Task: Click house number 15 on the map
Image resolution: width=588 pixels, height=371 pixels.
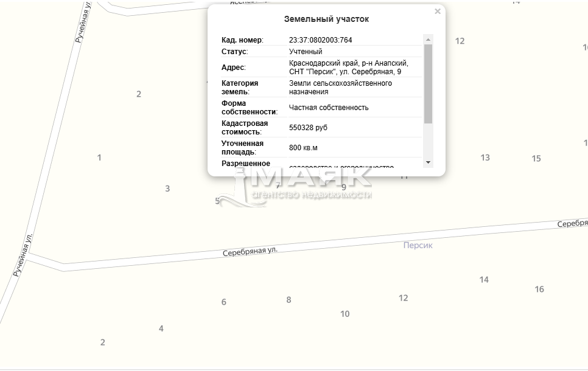Action: tap(536, 159)
